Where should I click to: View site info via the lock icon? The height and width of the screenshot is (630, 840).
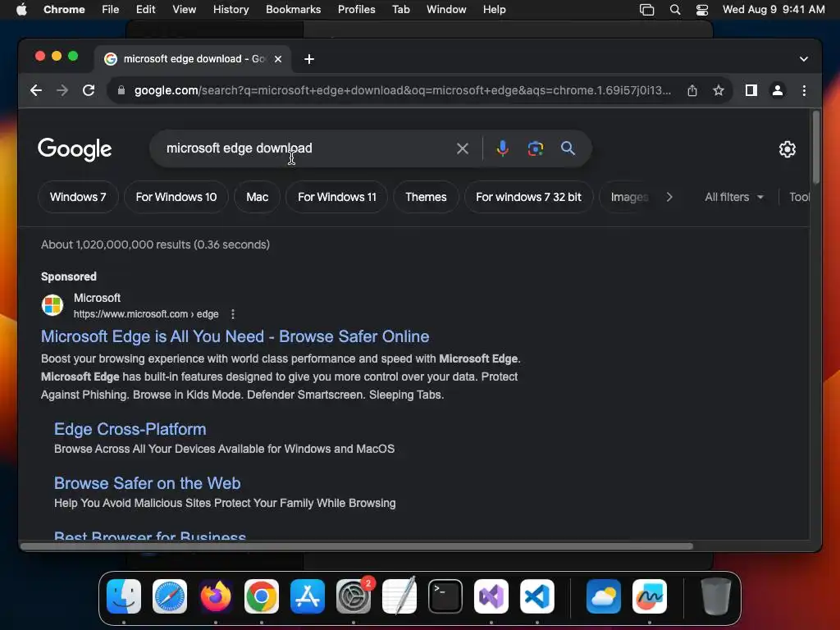click(121, 90)
